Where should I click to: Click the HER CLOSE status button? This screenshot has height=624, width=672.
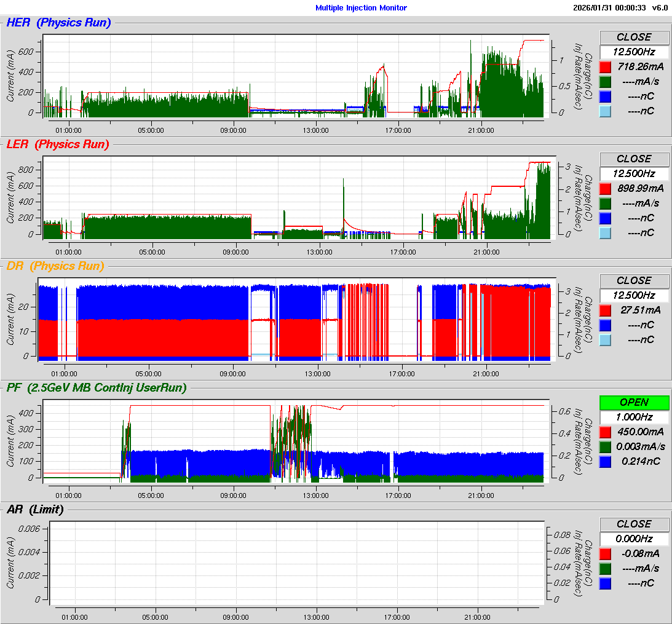(634, 37)
